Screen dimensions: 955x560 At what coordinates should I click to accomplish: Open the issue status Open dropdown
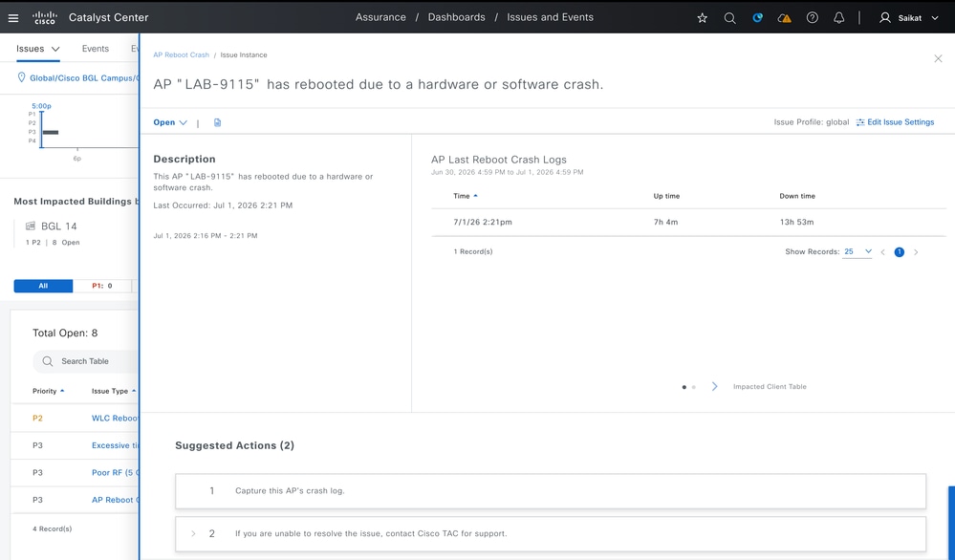coord(170,122)
